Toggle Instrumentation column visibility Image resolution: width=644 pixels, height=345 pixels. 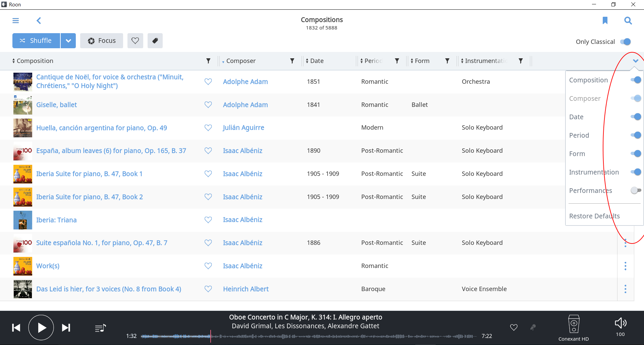(636, 172)
